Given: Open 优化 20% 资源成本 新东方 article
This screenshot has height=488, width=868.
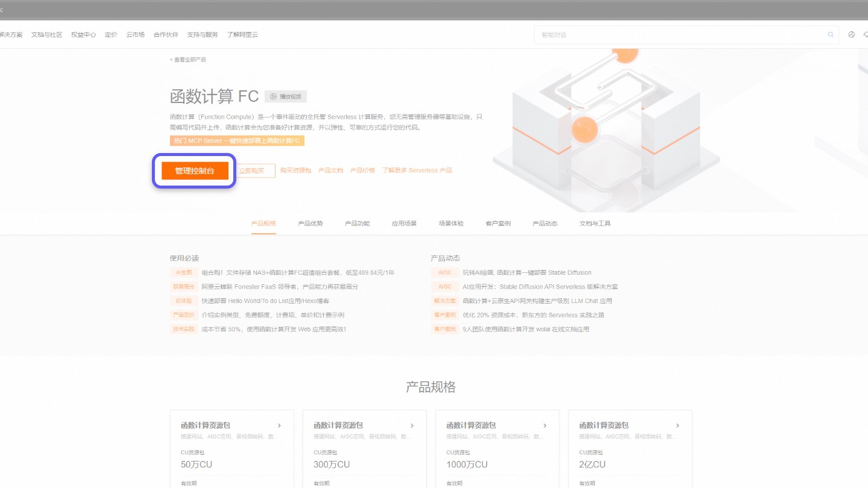Looking at the screenshot, I should pyautogui.click(x=533, y=315).
